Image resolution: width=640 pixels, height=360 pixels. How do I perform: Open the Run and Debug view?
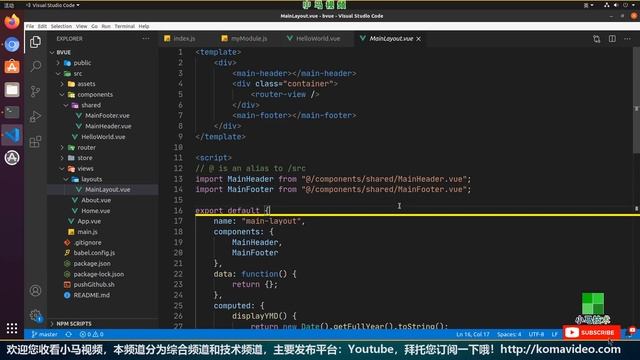[x=36, y=117]
